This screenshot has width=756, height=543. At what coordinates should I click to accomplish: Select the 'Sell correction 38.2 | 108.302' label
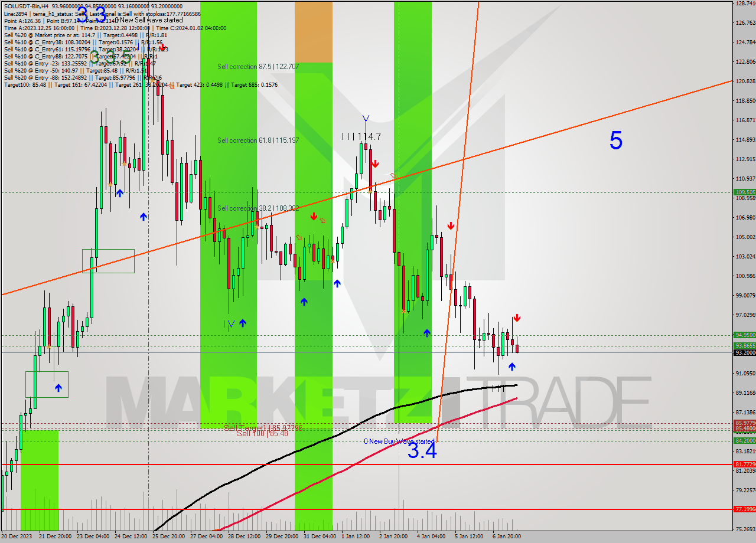coord(258,208)
